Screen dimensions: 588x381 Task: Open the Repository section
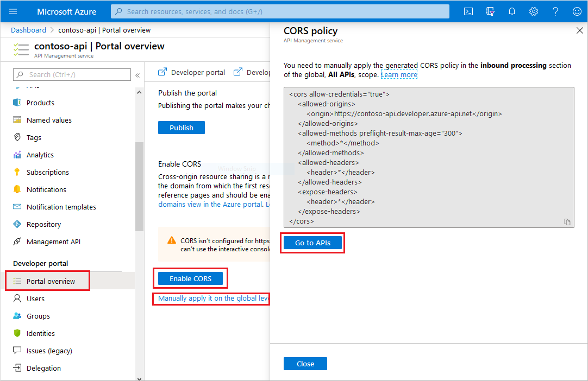pyautogui.click(x=43, y=224)
